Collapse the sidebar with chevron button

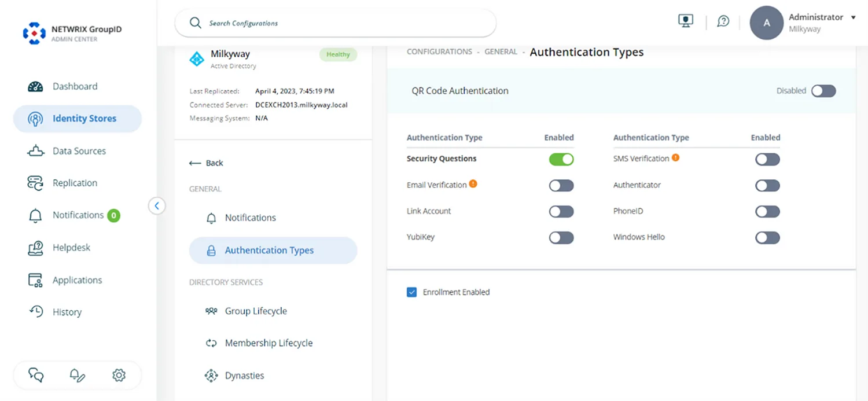[x=157, y=206]
